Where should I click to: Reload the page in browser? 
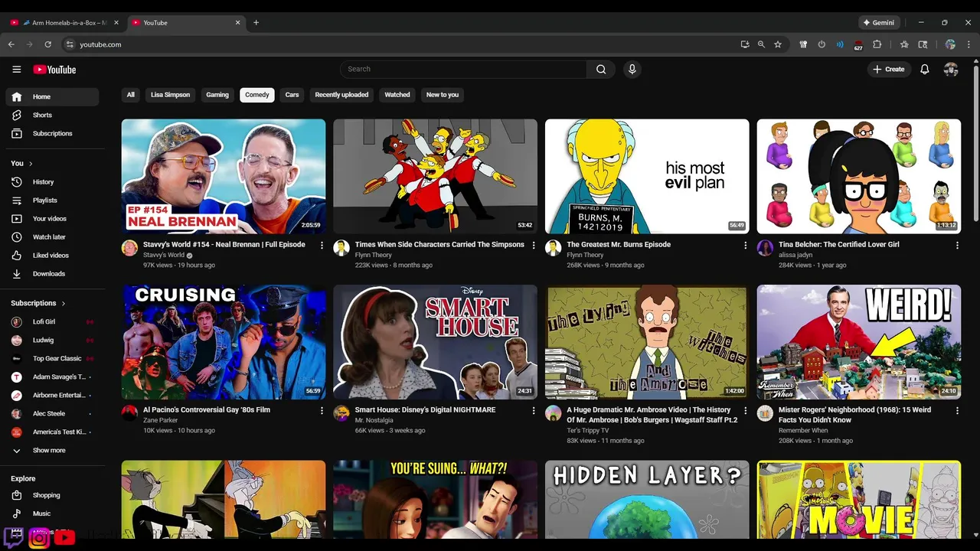47,44
